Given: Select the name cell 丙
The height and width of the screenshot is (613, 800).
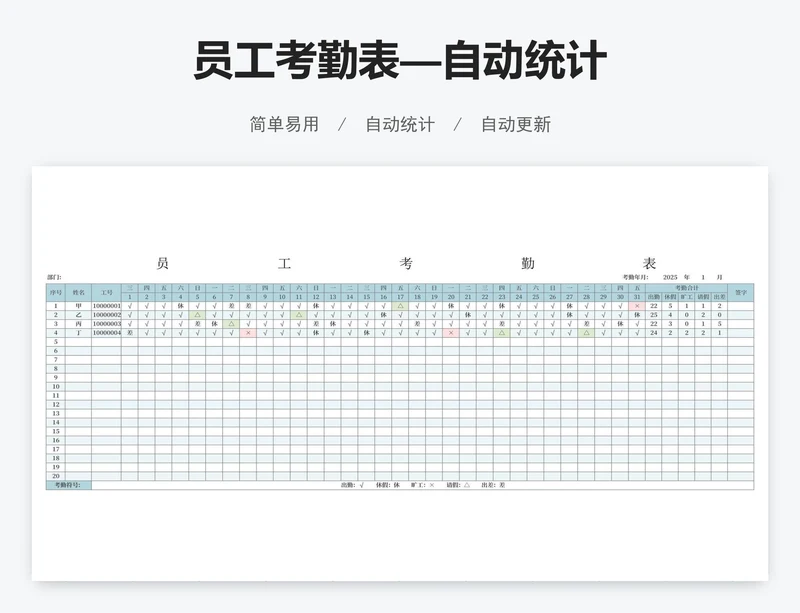Looking at the screenshot, I should point(79,324).
